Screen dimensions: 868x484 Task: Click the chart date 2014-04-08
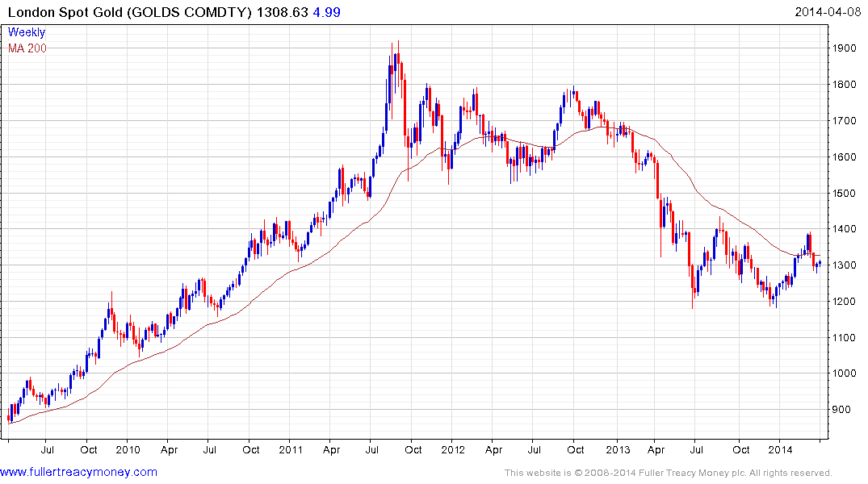(828, 11)
